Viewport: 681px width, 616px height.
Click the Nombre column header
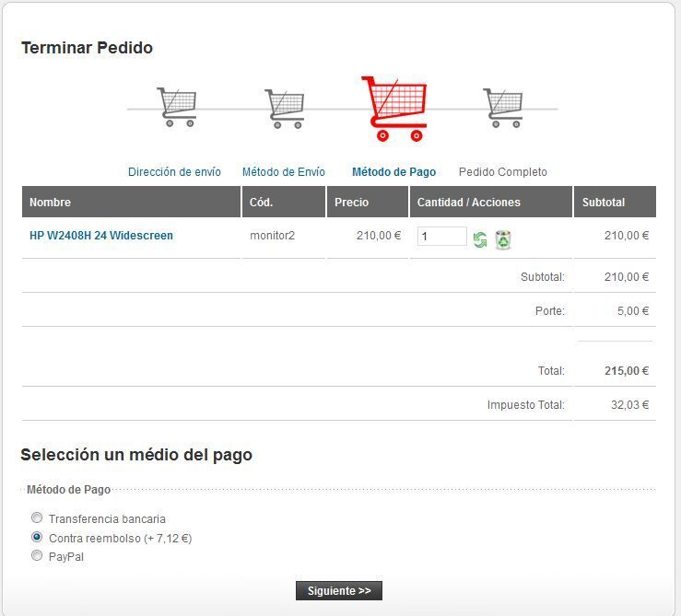pyautogui.click(x=131, y=202)
